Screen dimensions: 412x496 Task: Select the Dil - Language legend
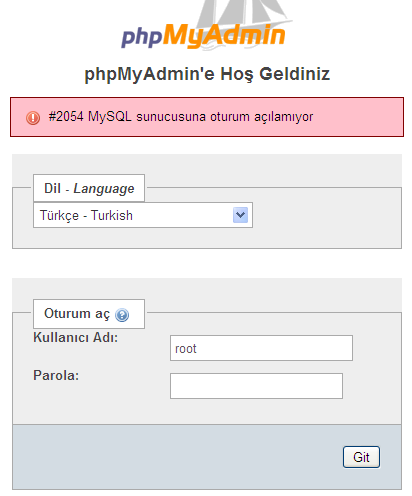coord(89,188)
